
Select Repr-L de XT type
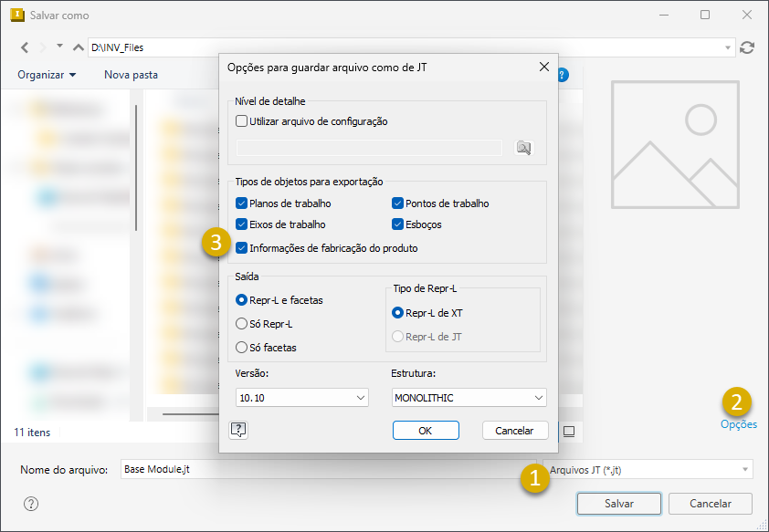pyautogui.click(x=397, y=312)
